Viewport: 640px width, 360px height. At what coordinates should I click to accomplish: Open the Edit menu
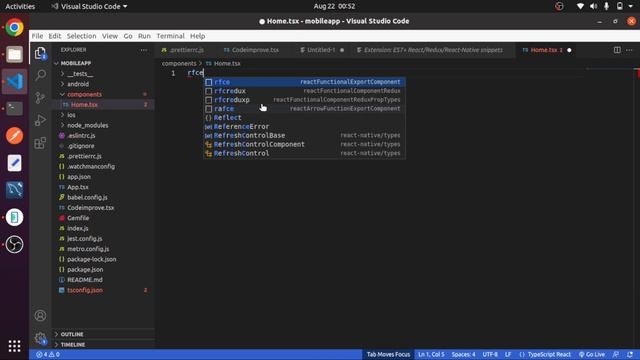55,36
